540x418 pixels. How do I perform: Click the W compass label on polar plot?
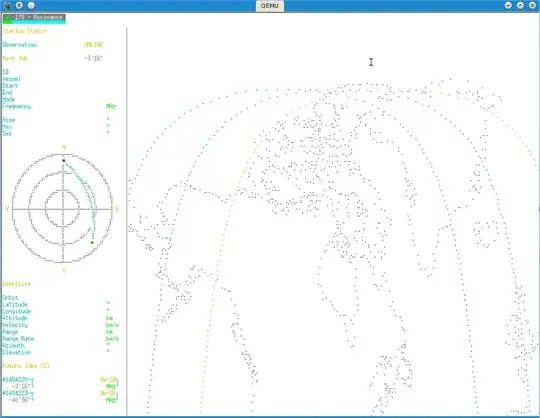[7, 209]
